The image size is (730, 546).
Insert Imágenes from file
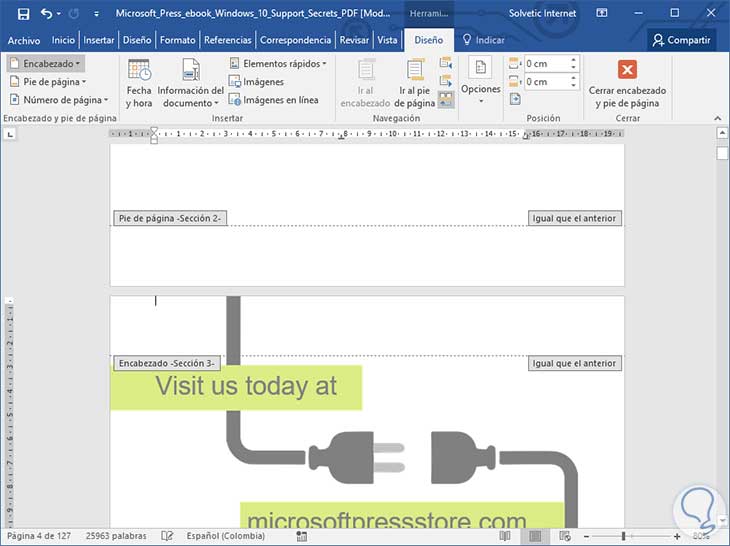(257, 82)
